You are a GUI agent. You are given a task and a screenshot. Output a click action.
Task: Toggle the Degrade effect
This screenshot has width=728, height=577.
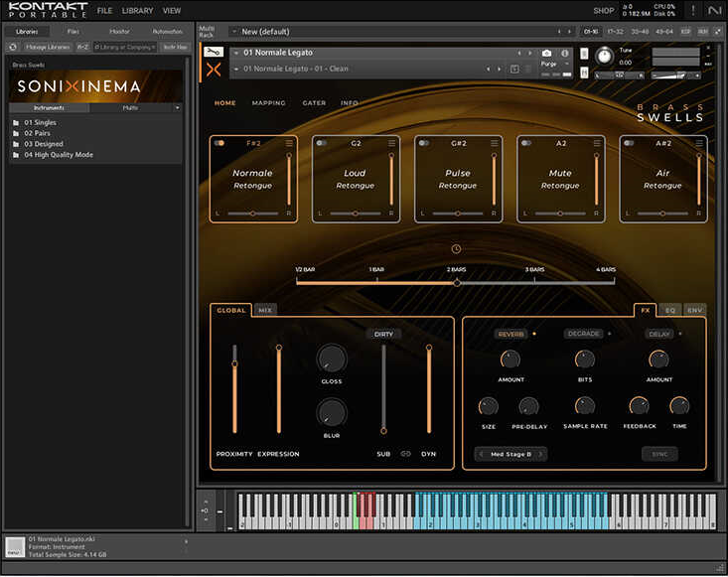click(x=584, y=334)
